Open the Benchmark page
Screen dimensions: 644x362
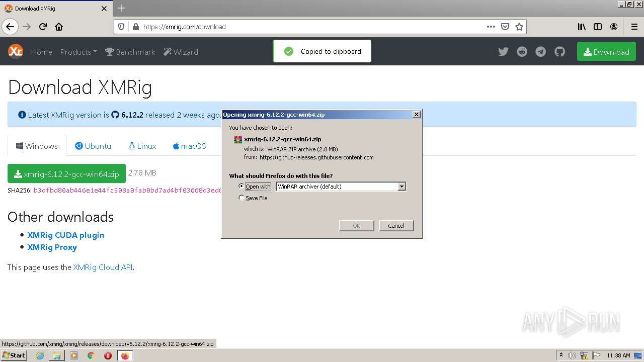pos(130,52)
